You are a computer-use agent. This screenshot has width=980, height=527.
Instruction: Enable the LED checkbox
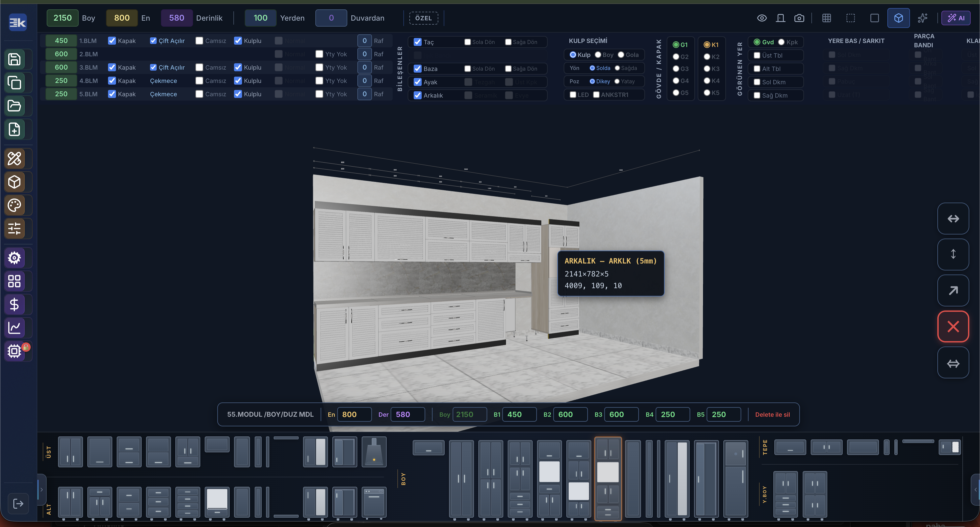click(573, 95)
